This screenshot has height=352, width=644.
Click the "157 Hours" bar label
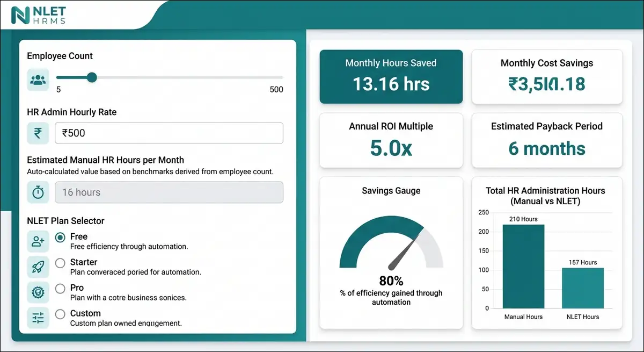click(x=583, y=262)
